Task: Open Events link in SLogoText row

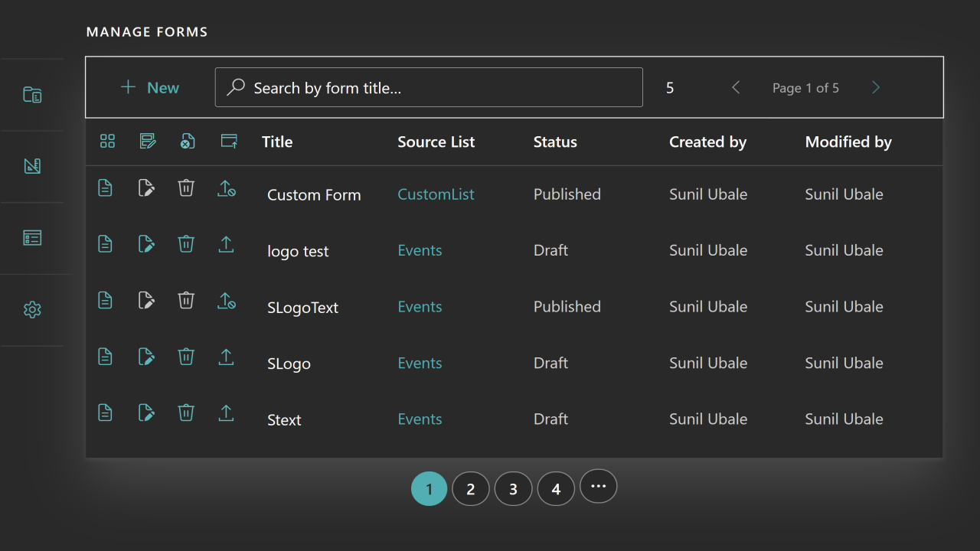Action: [420, 307]
